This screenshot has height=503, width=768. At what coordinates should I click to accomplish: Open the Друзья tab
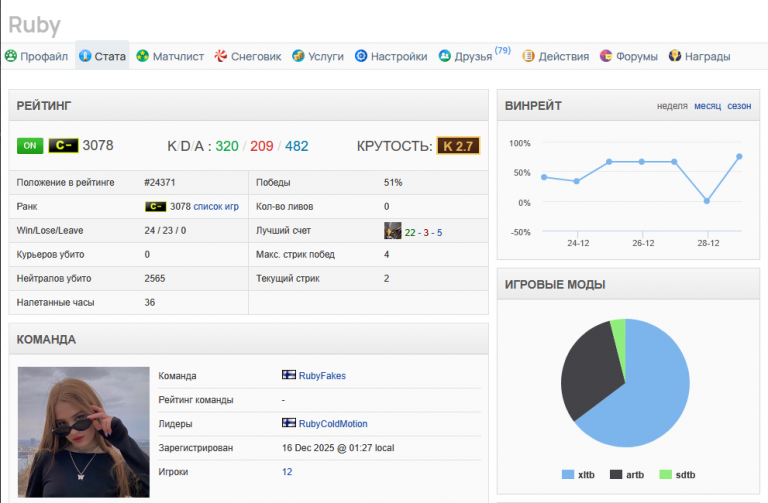click(474, 55)
